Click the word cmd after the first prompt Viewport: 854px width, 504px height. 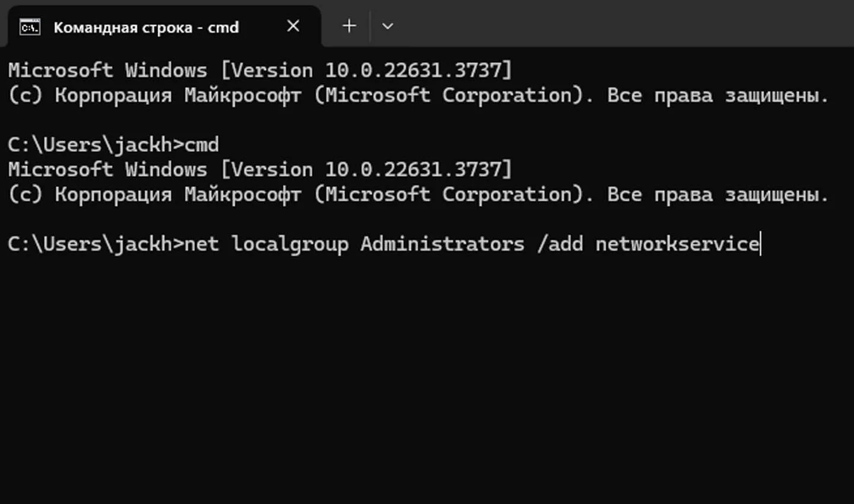[202, 145]
